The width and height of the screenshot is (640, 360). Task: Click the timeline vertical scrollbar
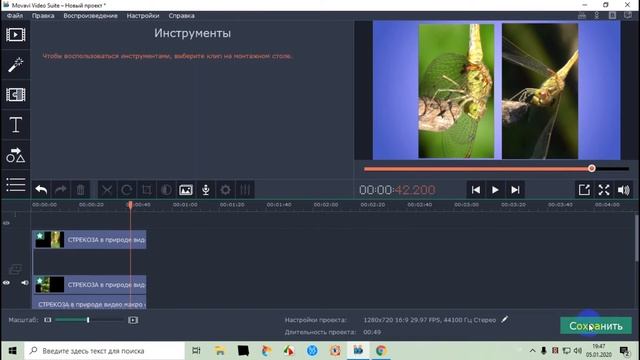(636, 238)
